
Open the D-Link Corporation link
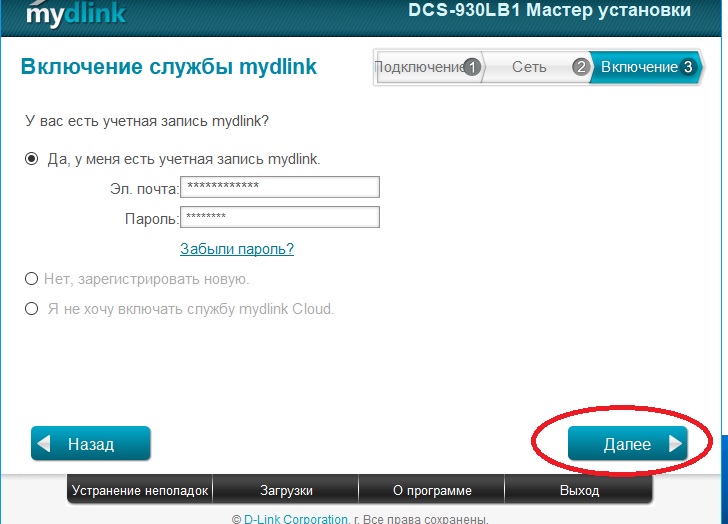tap(296, 519)
